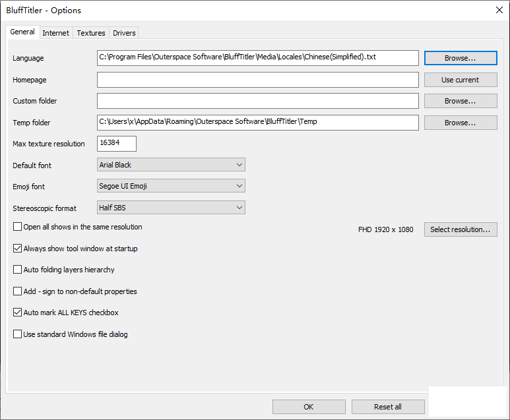Click the FHD 1920 x 1080 resolution text
Image resolution: width=510 pixels, height=420 pixels.
(386, 229)
